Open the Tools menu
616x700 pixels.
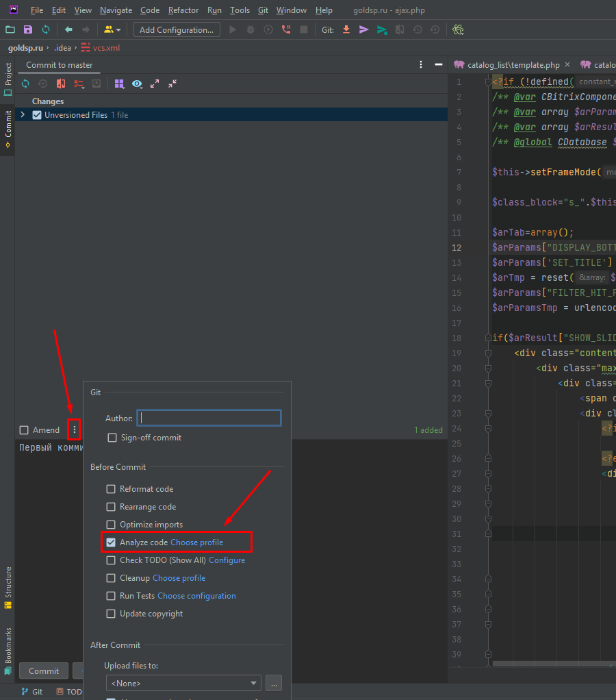point(240,10)
